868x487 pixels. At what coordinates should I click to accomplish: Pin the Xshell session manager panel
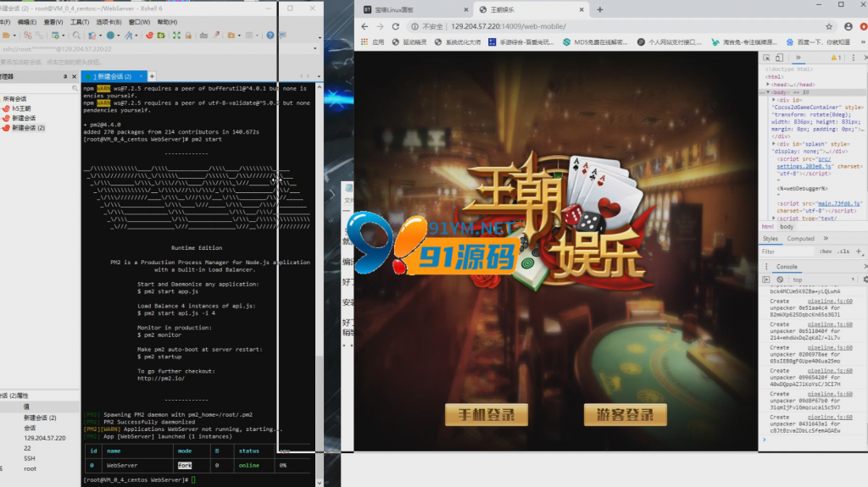[65, 76]
